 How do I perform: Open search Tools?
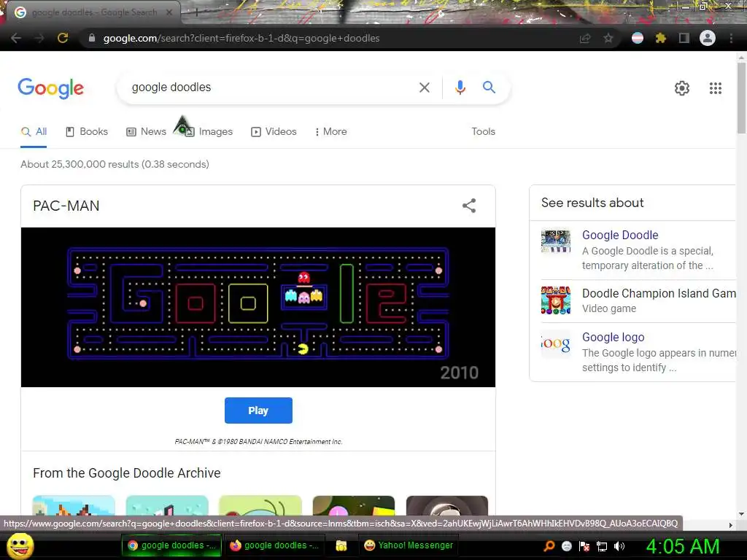[483, 131]
